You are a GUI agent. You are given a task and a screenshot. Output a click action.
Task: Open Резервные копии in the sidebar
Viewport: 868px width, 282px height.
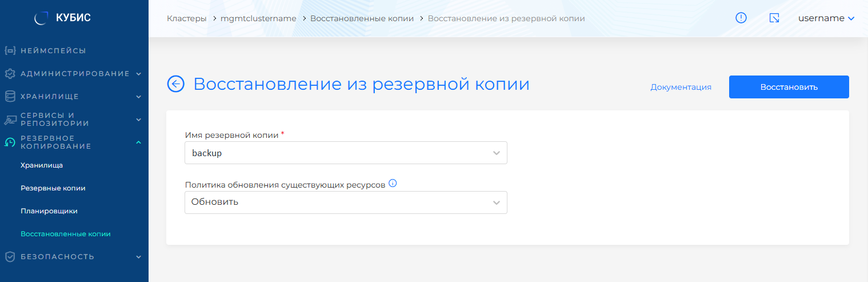[x=53, y=188]
